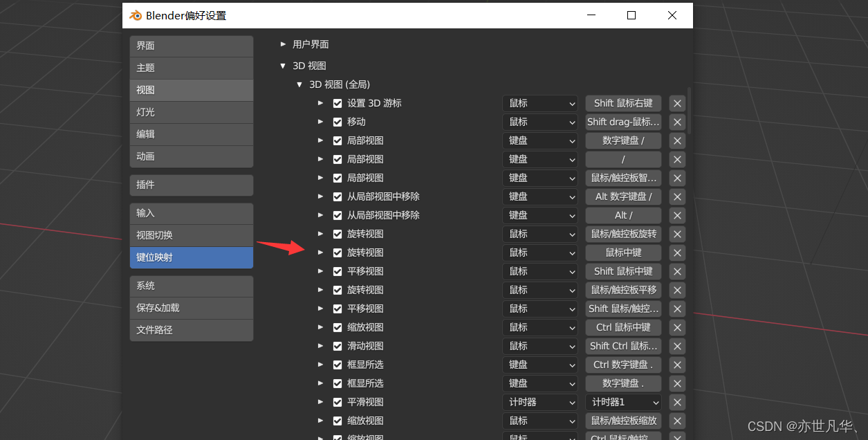Edit the Ctrl 鼠标中键 shortcut

[623, 327]
